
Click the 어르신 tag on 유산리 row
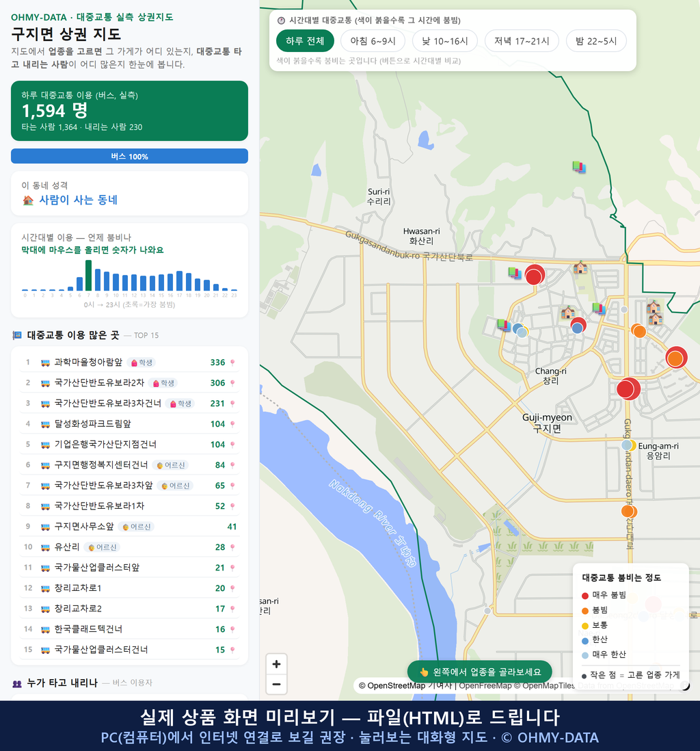(102, 547)
